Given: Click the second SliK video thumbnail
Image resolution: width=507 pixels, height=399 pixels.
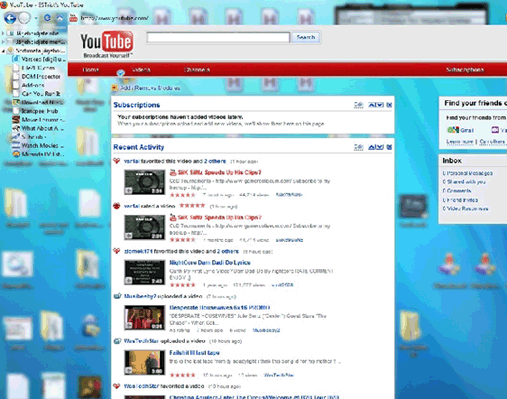Looking at the screenshot, I should [x=144, y=227].
